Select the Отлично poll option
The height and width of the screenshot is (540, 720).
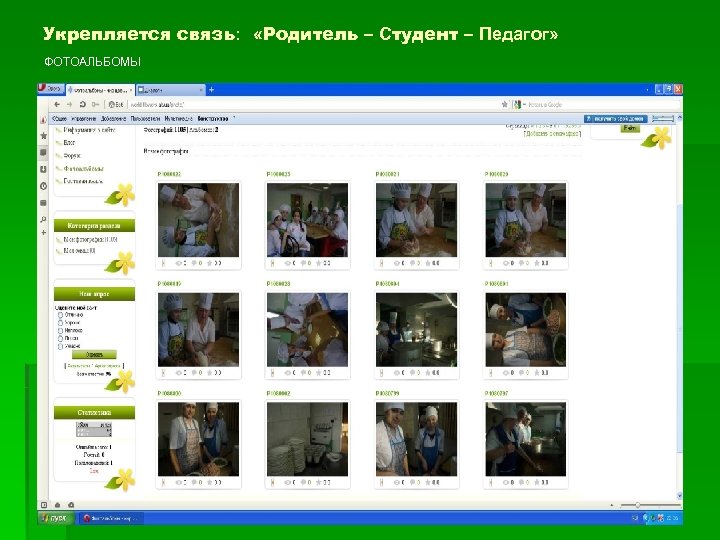click(x=60, y=315)
